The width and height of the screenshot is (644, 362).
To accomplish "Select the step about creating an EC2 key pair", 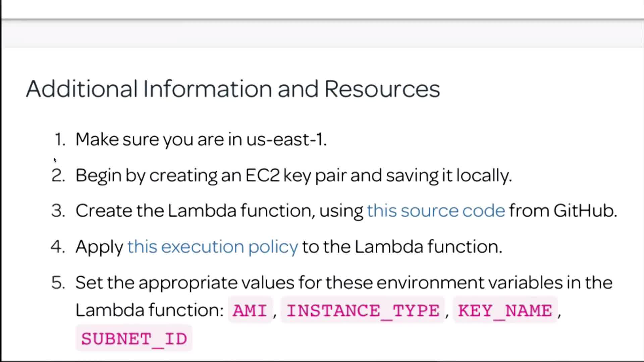I will tap(293, 175).
